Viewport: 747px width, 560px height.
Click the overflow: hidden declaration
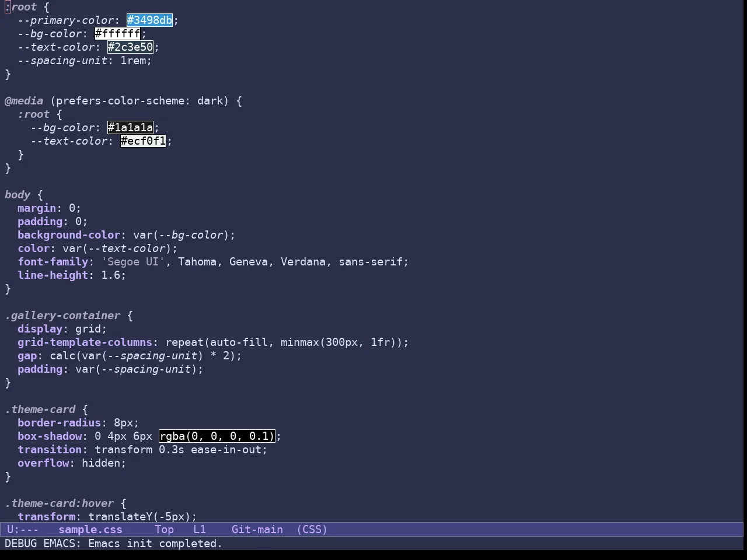[72, 463]
